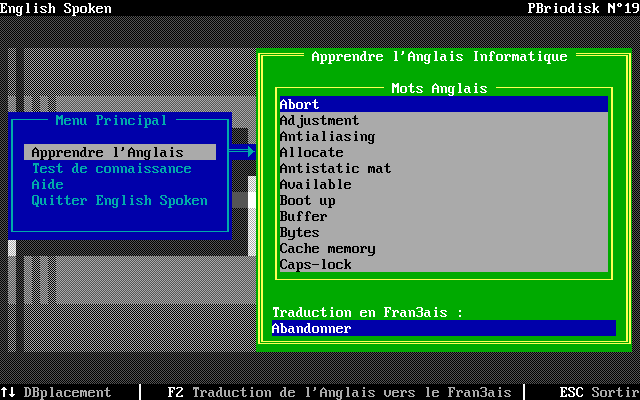Click the Mots Anglais heading
This screenshot has width=640, height=400.
[x=439, y=88]
